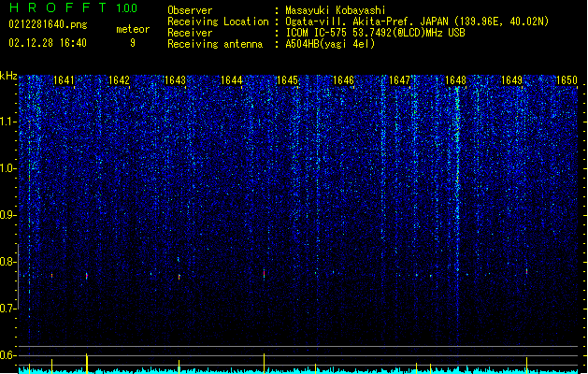Click the 1642 time marker
The image size is (588, 374).
point(119,80)
